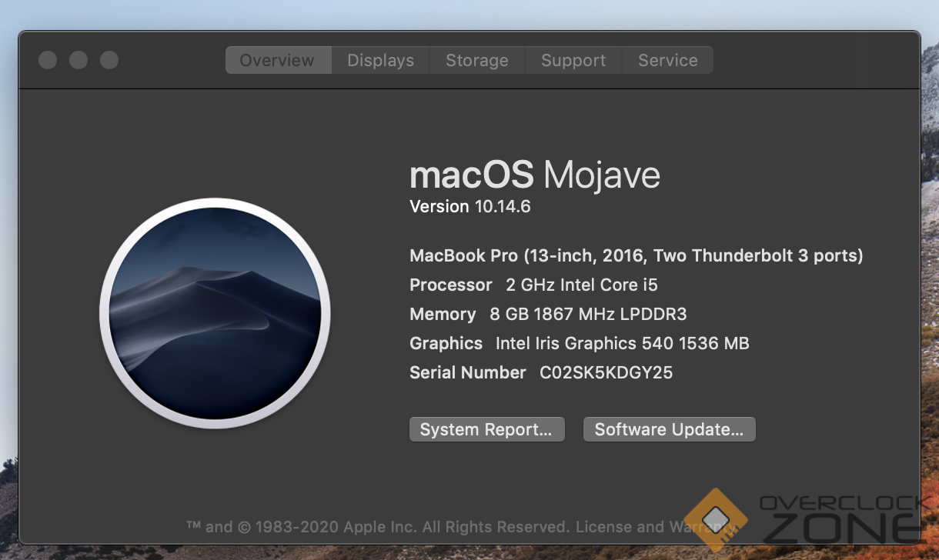
Task: Click the Intel Iris Graphics 540 line
Action: (x=579, y=344)
